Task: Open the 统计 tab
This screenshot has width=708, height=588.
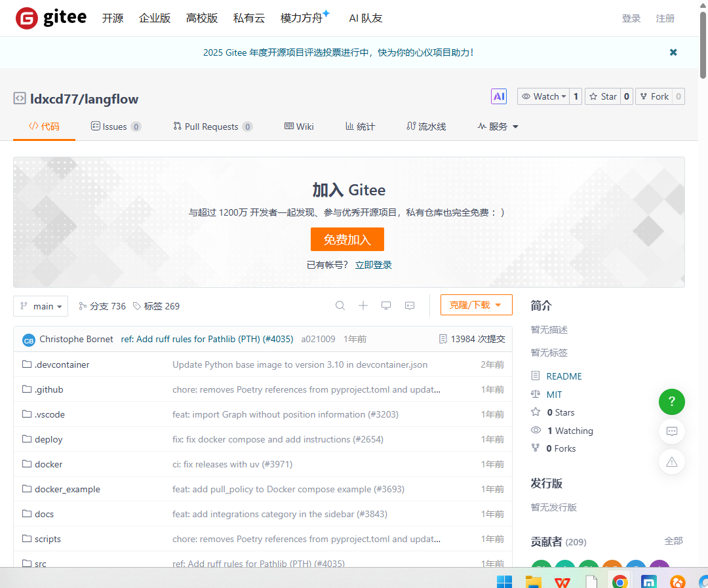Action: [360, 127]
